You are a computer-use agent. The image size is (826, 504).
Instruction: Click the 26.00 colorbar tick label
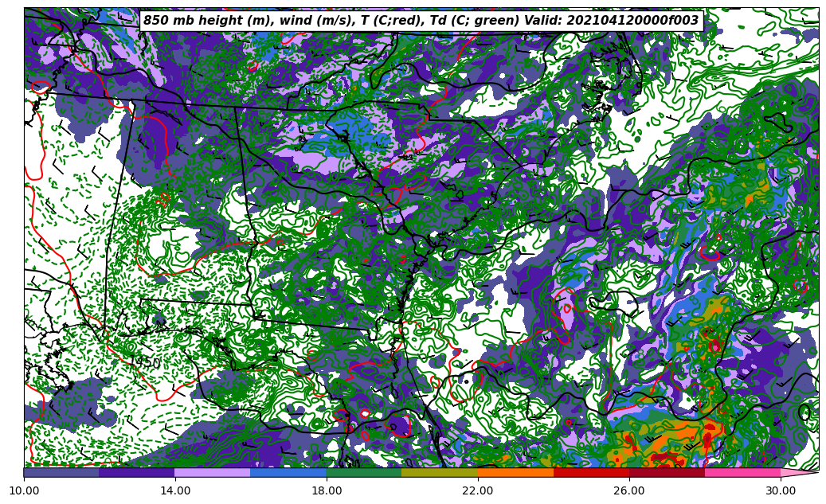(x=629, y=490)
